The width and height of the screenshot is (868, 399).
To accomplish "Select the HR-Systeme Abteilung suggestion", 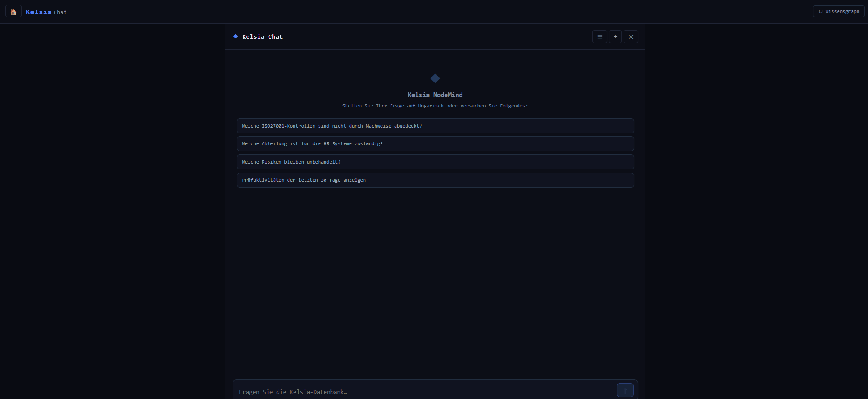I will point(435,144).
